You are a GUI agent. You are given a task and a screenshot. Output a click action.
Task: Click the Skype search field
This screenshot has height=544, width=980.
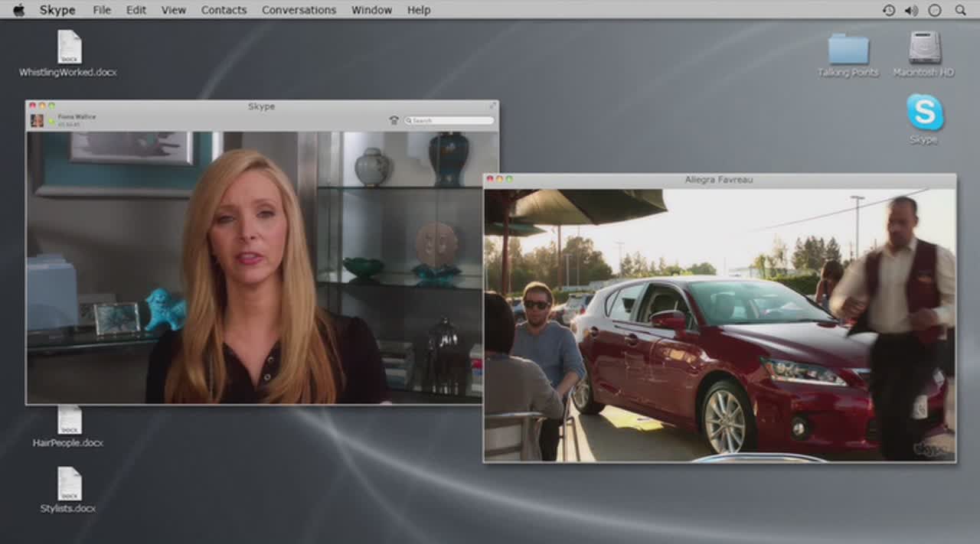[452, 120]
